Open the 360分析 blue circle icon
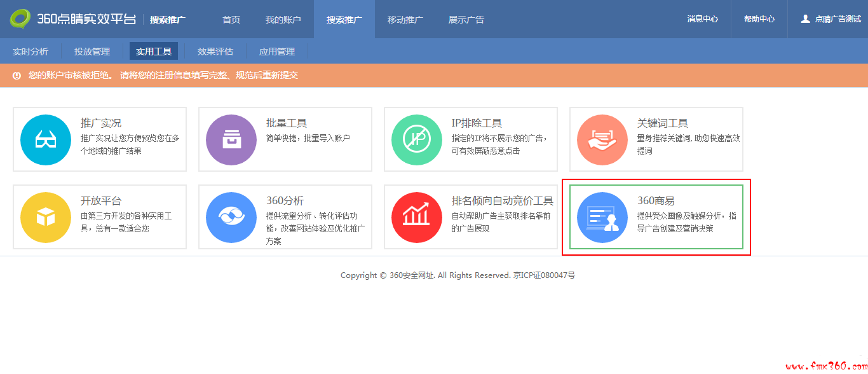The width and height of the screenshot is (868, 374). 231,218
